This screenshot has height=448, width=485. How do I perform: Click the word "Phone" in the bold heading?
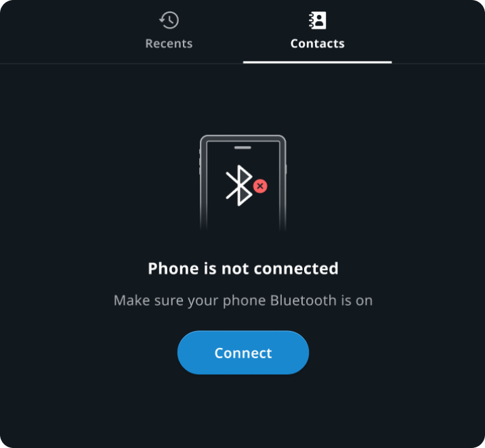pos(173,268)
